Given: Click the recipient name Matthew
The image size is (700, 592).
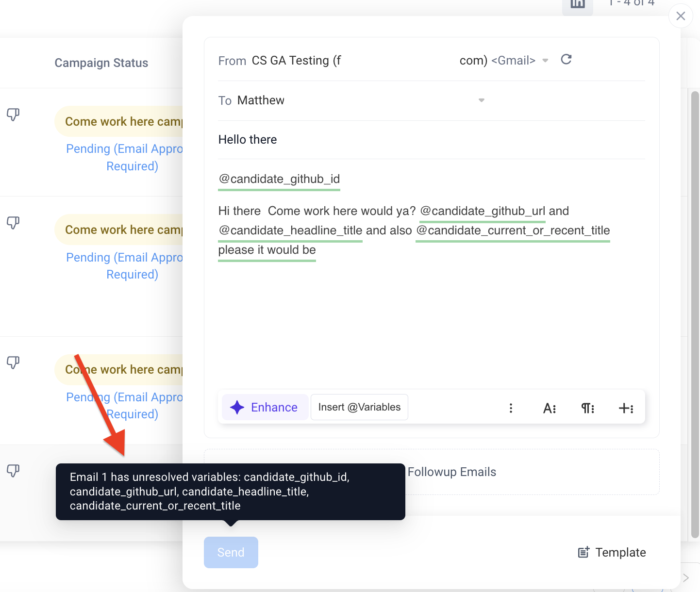Looking at the screenshot, I should (261, 100).
